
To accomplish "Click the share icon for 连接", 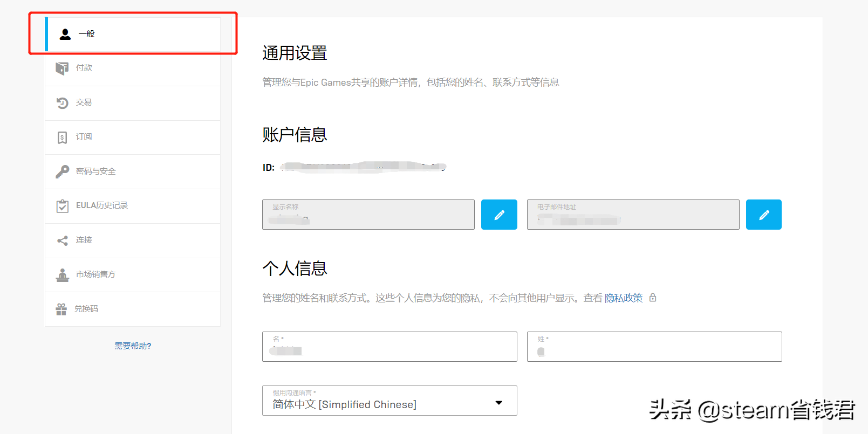I will pos(62,240).
